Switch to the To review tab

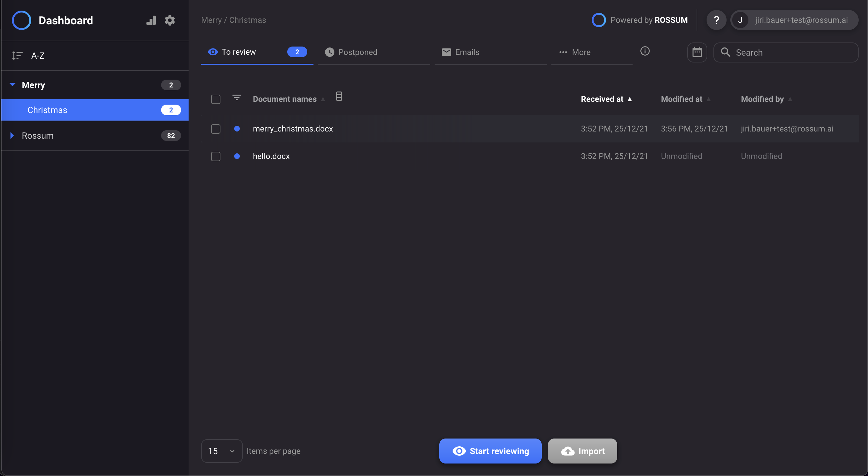click(257, 52)
